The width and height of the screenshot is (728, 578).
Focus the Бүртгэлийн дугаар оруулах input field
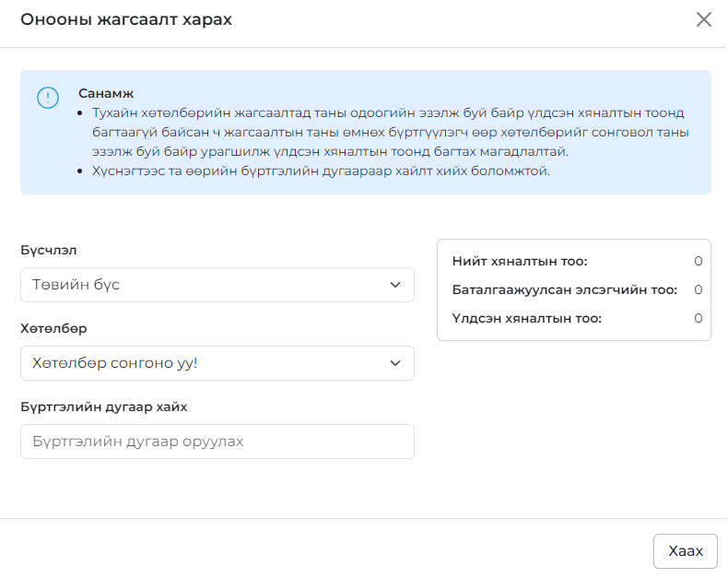pyautogui.click(x=217, y=442)
